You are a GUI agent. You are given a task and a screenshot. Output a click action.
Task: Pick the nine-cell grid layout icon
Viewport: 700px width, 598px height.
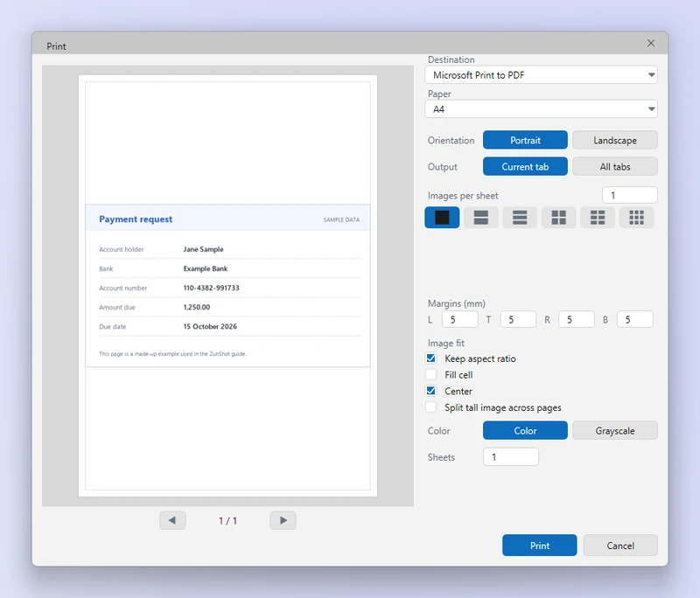pyautogui.click(x=637, y=218)
